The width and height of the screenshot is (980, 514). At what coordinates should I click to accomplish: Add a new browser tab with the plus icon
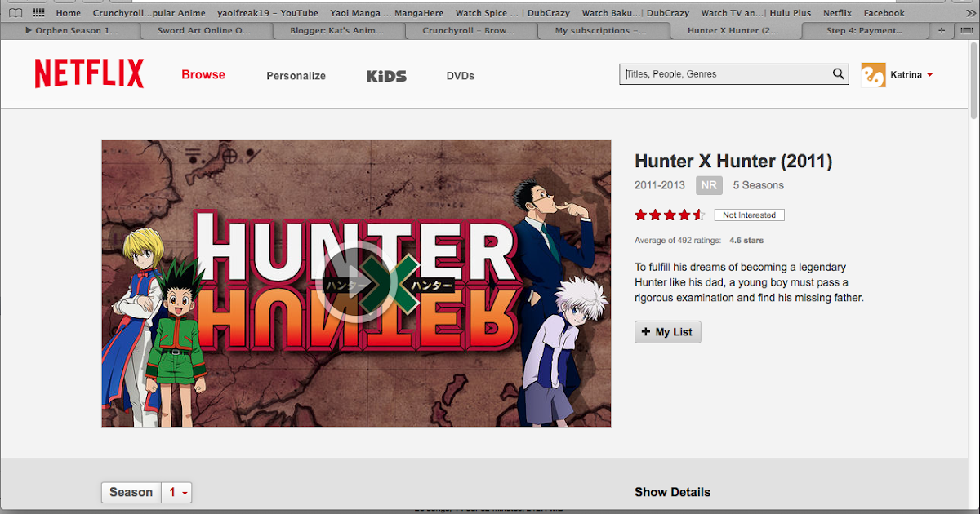(942, 30)
